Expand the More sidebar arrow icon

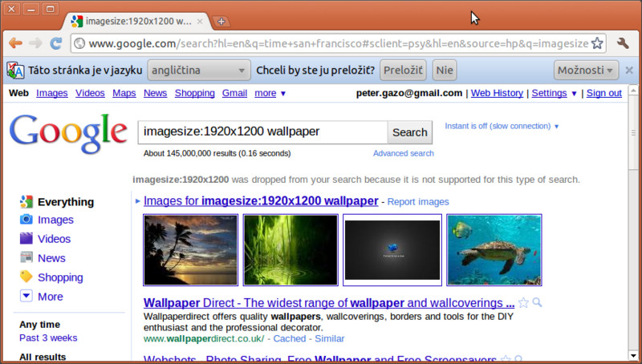pyautogui.click(x=26, y=296)
